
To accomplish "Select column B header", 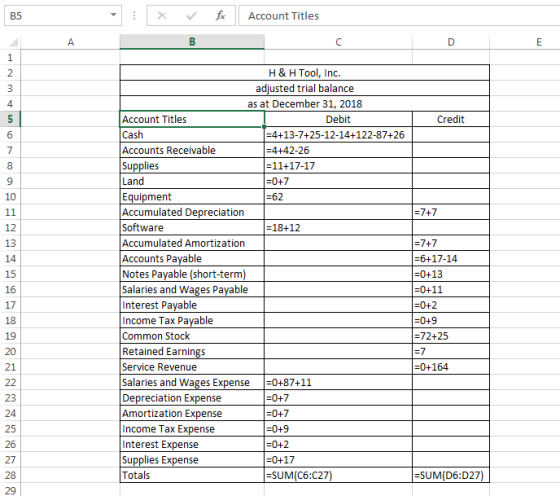I will coord(192,42).
